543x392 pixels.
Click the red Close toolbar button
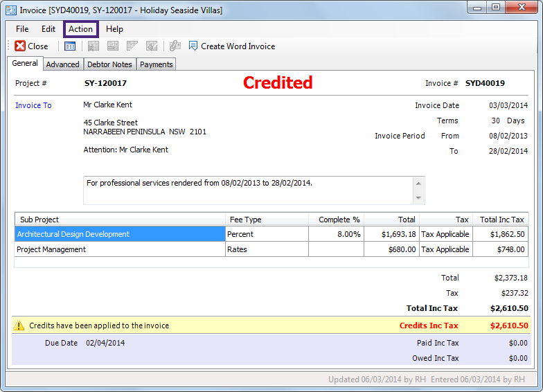pyautogui.click(x=31, y=46)
